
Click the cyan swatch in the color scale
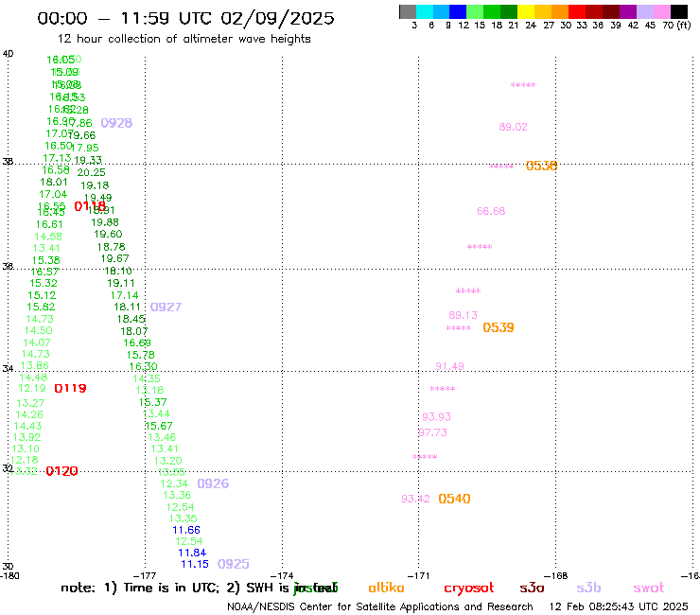click(425, 11)
